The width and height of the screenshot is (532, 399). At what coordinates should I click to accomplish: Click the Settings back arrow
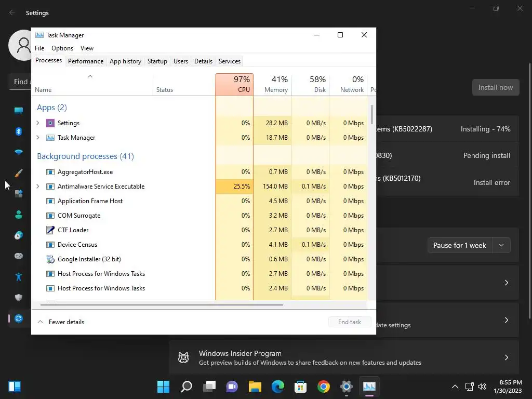point(12,12)
